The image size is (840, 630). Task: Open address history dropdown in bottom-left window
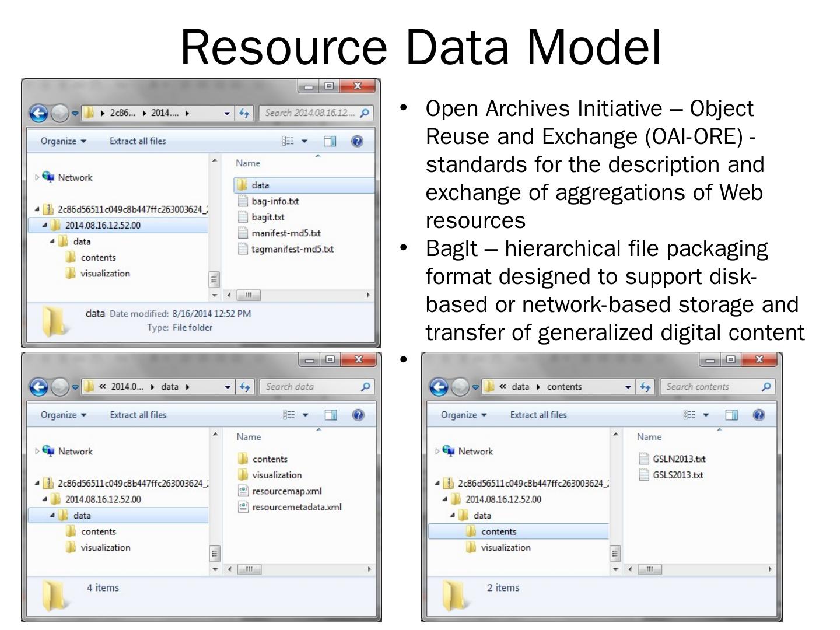pos(228,387)
